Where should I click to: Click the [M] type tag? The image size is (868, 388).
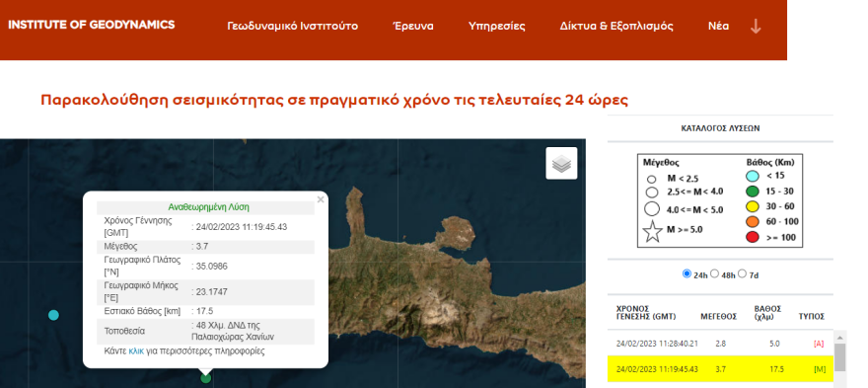tap(820, 369)
